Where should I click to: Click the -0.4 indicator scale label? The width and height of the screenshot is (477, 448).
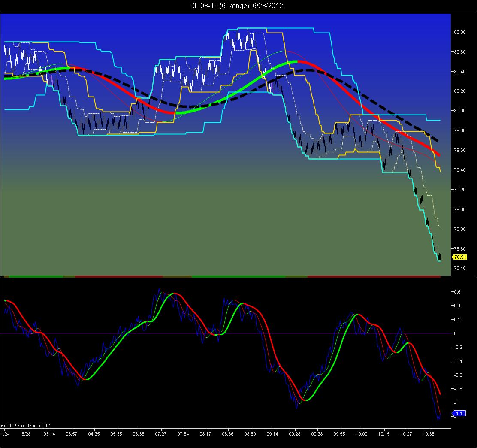458,362
